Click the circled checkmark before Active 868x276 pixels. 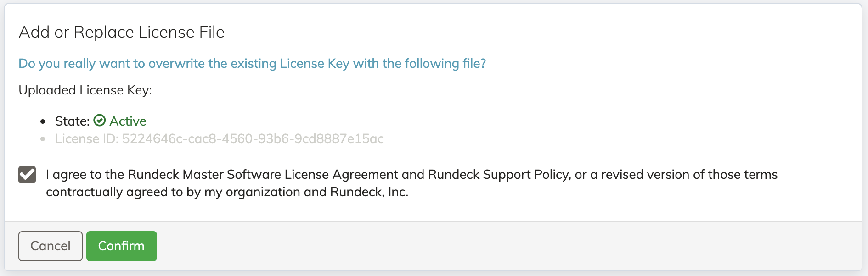coord(101,121)
